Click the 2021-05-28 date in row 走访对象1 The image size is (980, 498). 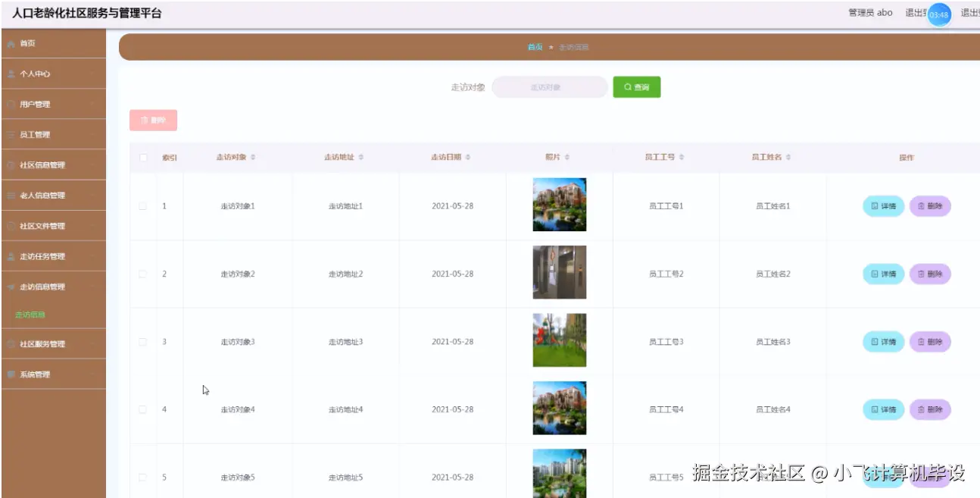click(x=452, y=206)
